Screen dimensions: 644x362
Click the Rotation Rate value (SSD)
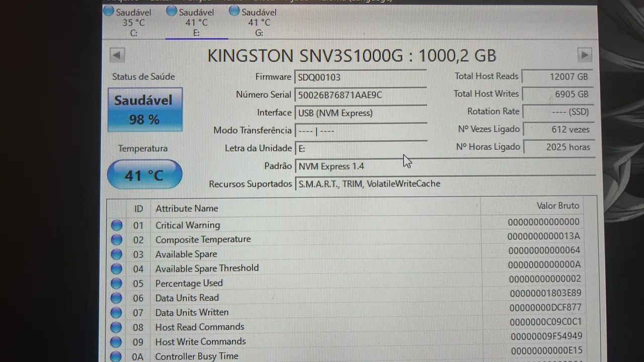(x=558, y=112)
